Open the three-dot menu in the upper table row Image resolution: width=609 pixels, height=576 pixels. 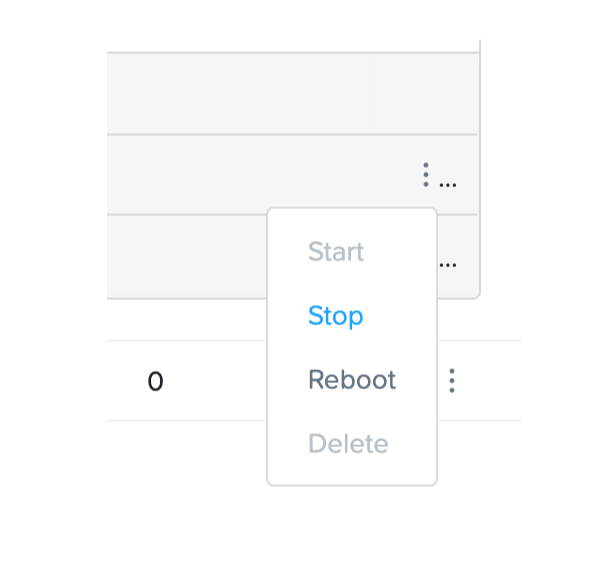click(426, 175)
